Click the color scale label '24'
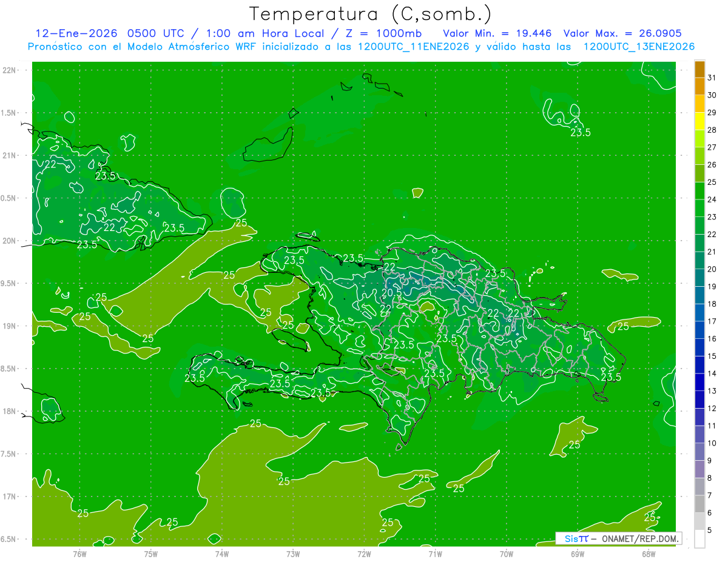Image resolution: width=728 pixels, height=562 pixels. pos(712,199)
